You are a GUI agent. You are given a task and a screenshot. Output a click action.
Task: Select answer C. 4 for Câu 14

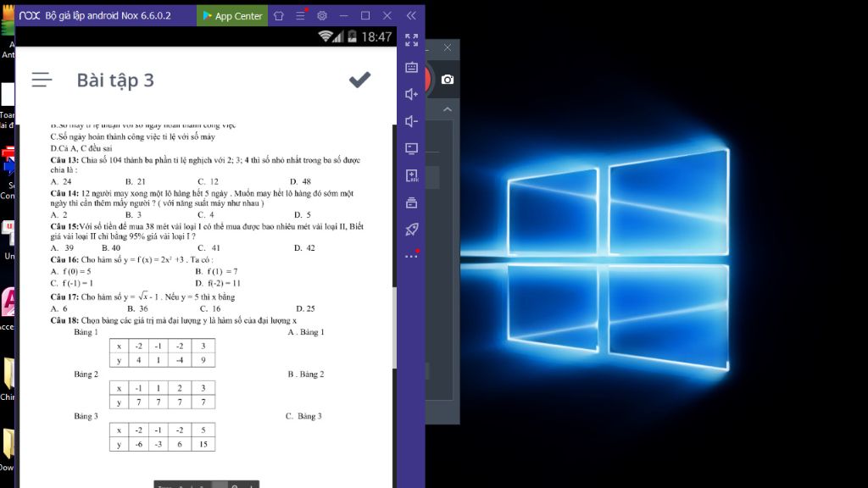tap(206, 214)
